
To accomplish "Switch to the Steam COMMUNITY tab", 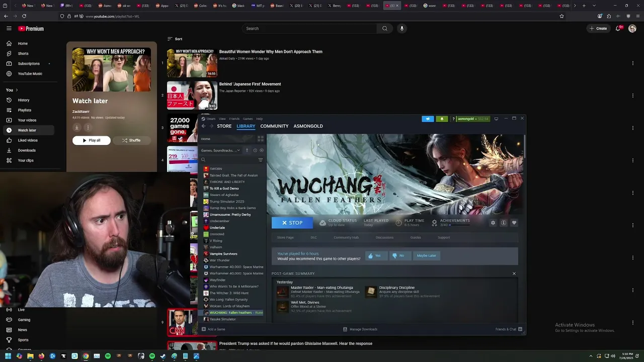I will [x=274, y=126].
